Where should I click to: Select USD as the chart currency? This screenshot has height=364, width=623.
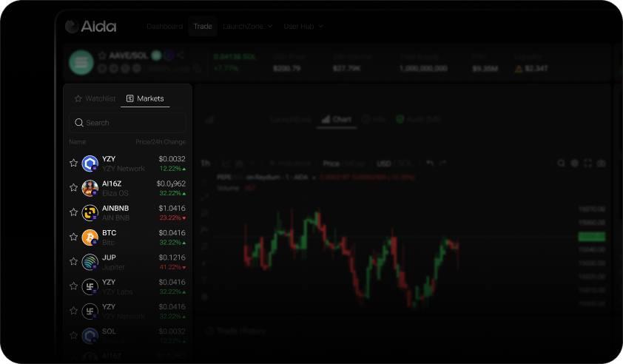coord(384,164)
